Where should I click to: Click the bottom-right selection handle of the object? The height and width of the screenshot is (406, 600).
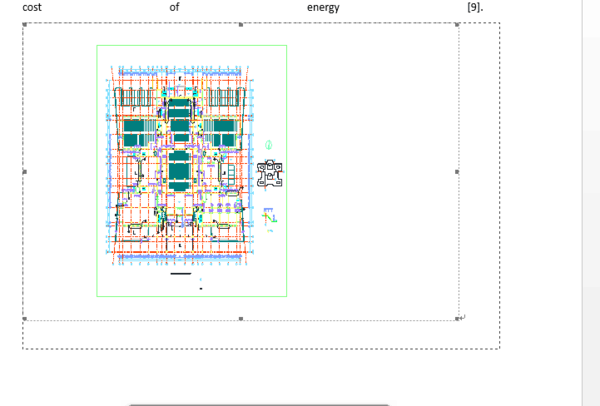pyautogui.click(x=457, y=318)
